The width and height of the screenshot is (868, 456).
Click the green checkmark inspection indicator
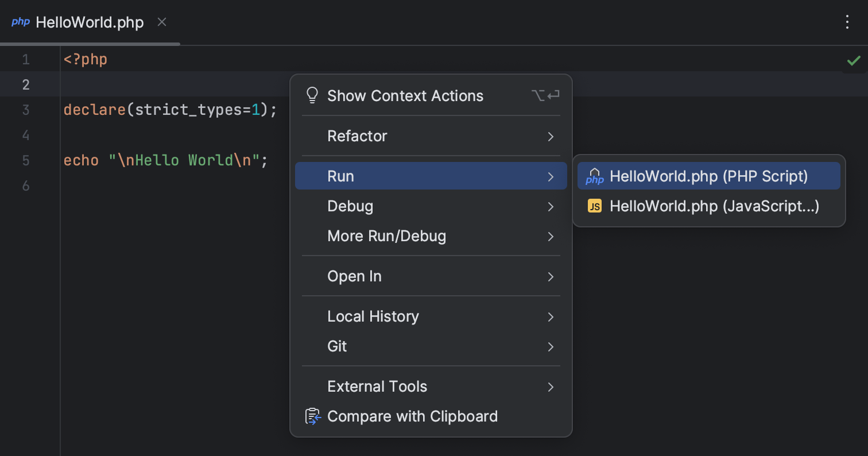[854, 60]
